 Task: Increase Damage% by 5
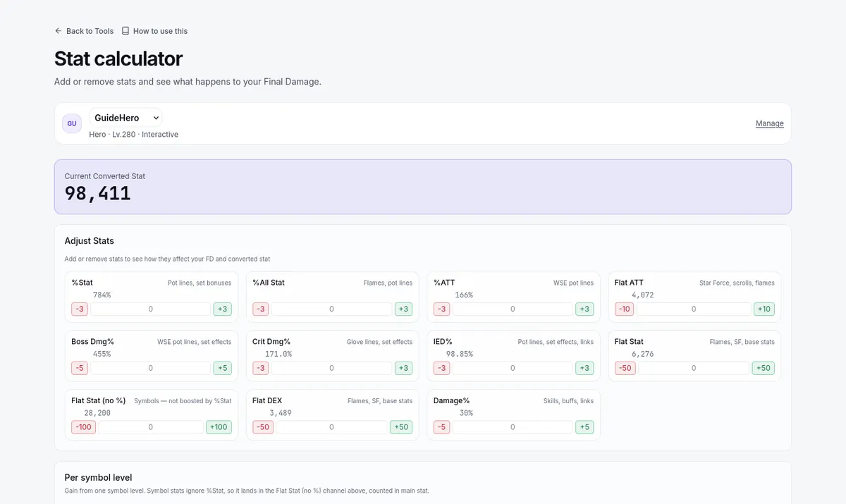click(584, 427)
